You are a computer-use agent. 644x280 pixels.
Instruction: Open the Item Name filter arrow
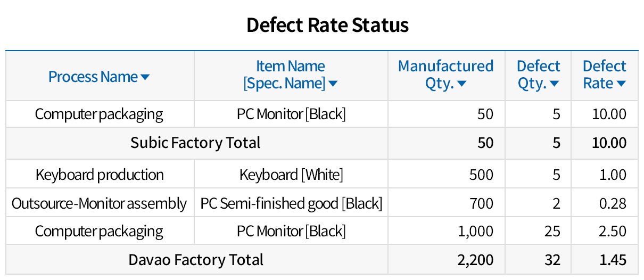tap(333, 84)
